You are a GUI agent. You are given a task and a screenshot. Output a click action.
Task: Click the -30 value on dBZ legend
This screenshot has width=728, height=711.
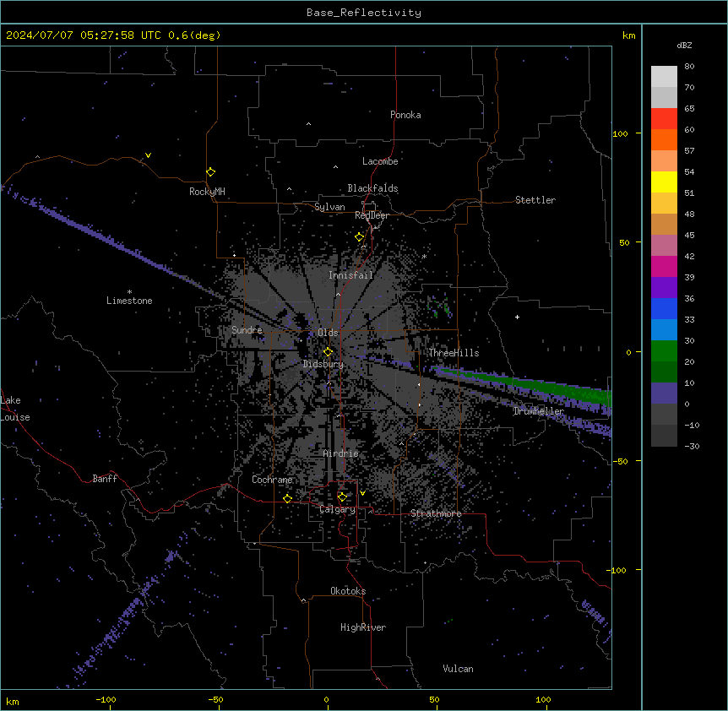tap(692, 446)
